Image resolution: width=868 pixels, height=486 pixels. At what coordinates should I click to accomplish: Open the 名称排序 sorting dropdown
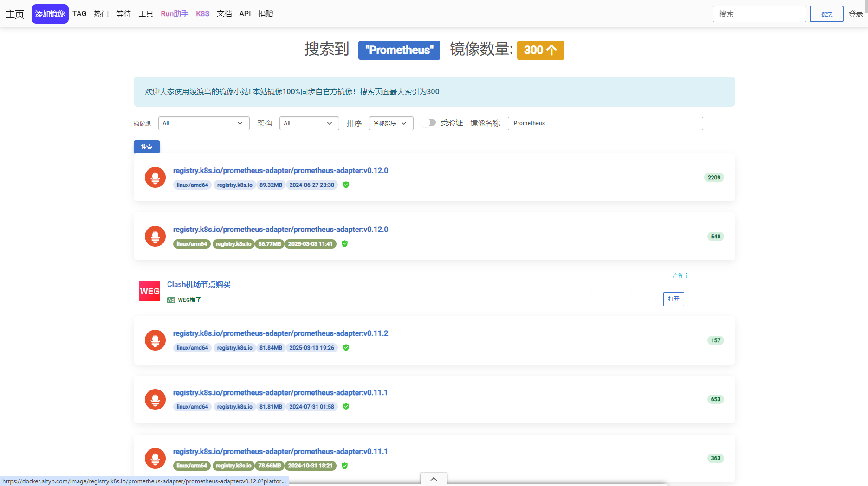(391, 123)
